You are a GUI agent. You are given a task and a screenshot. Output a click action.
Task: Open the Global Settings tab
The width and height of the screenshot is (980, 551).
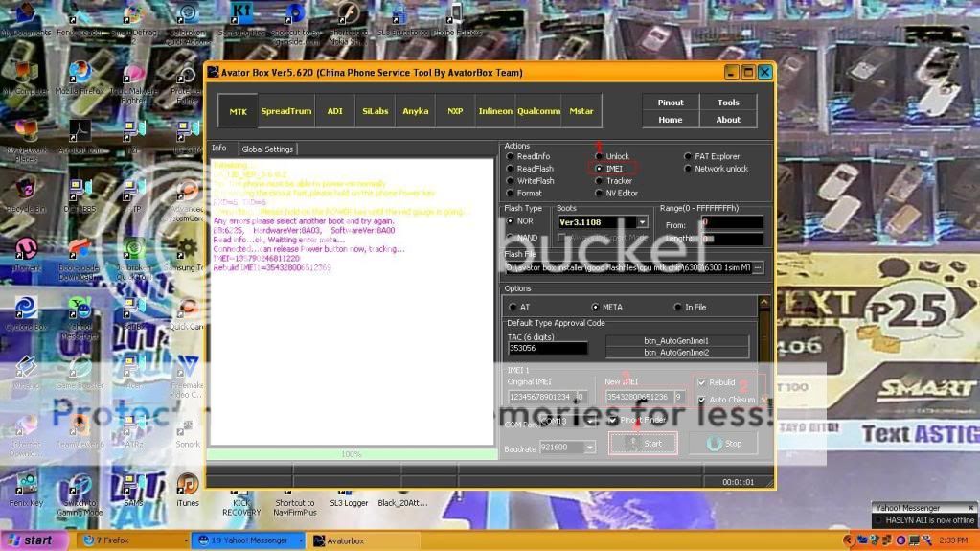click(x=267, y=149)
